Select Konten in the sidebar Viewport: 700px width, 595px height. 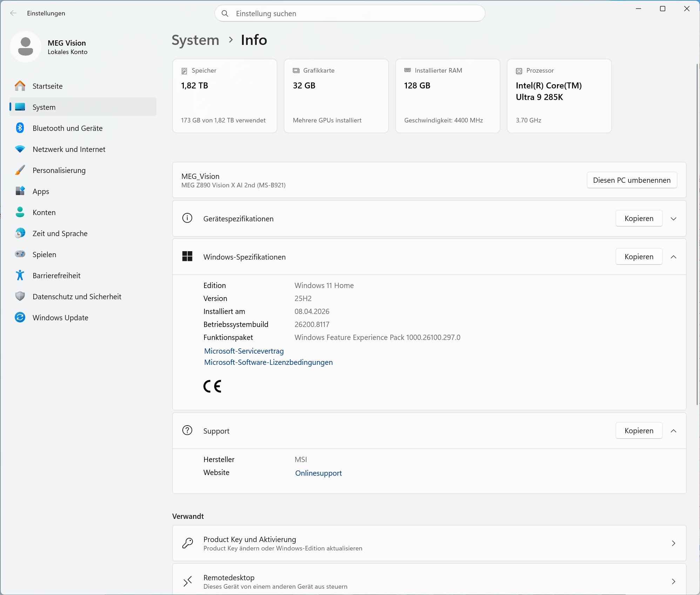pos(83,212)
